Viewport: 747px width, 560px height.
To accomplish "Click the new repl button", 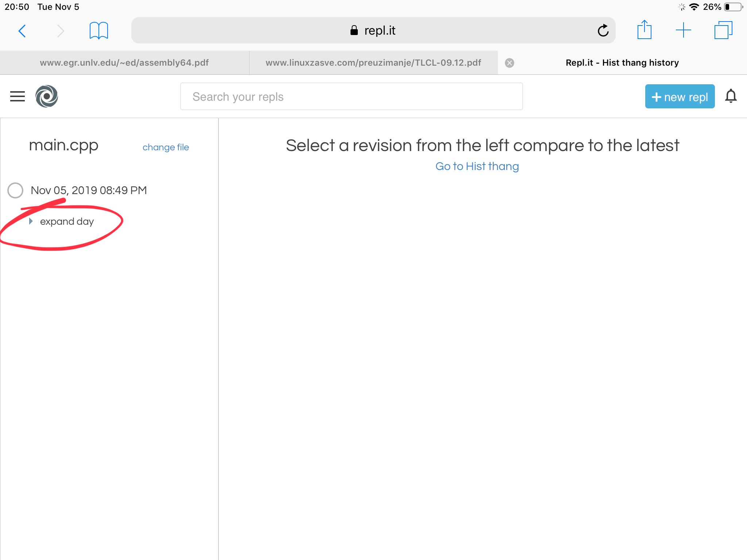I will pyautogui.click(x=680, y=97).
